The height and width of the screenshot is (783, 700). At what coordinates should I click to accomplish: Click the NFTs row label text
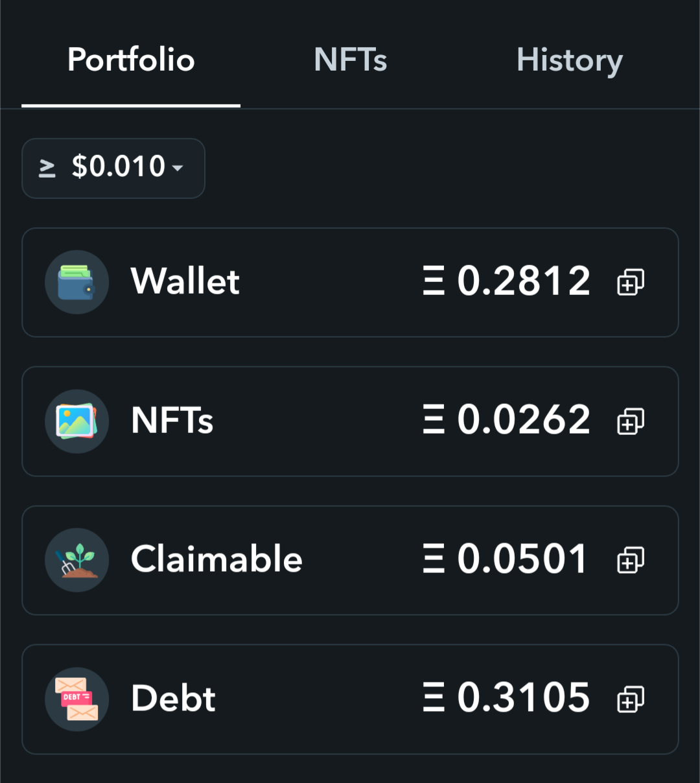tap(172, 420)
